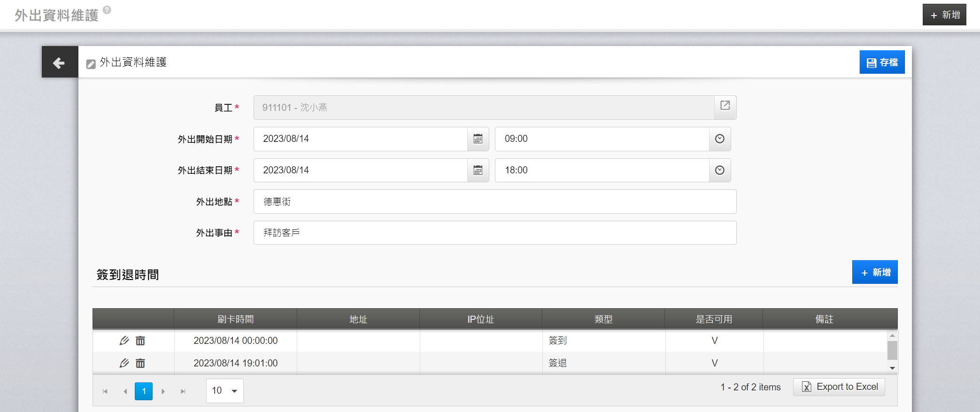Edit the 19:01:00 sign-out record
Viewport: 980px width, 412px height.
[124, 363]
